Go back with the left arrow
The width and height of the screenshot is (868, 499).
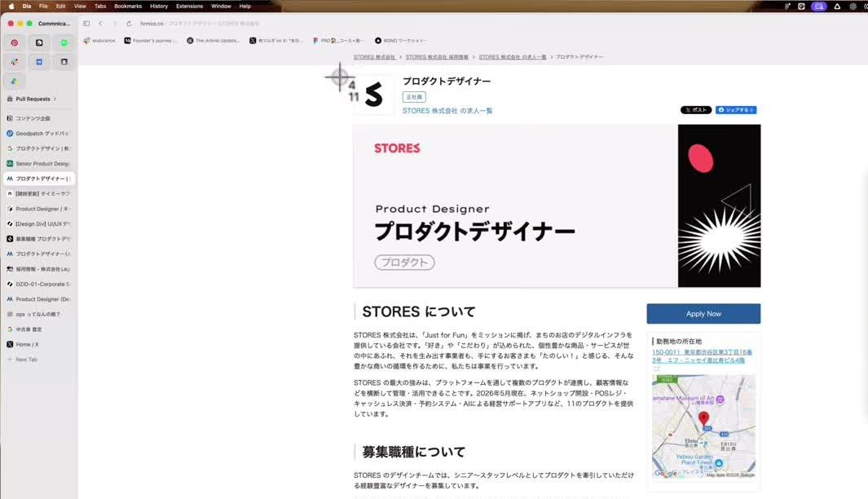coord(100,24)
